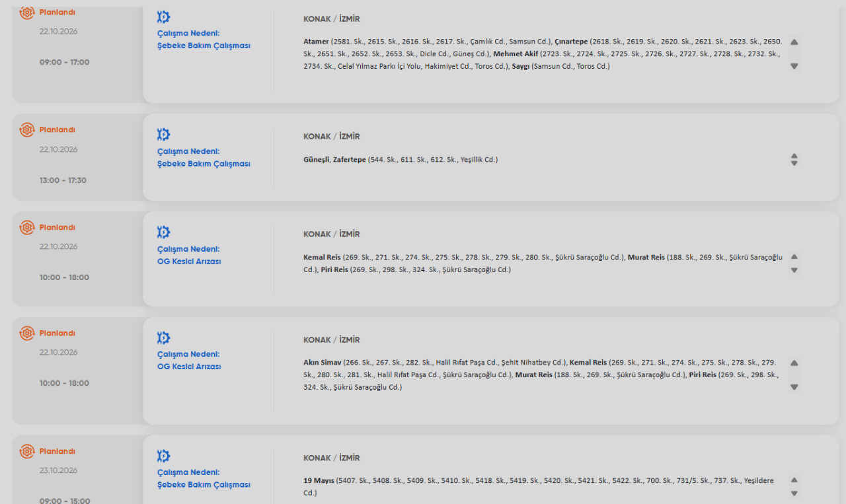
Task: Select the Planlandı label on the 10:00 - 18:00 Akın Simav entry
Action: (x=57, y=333)
